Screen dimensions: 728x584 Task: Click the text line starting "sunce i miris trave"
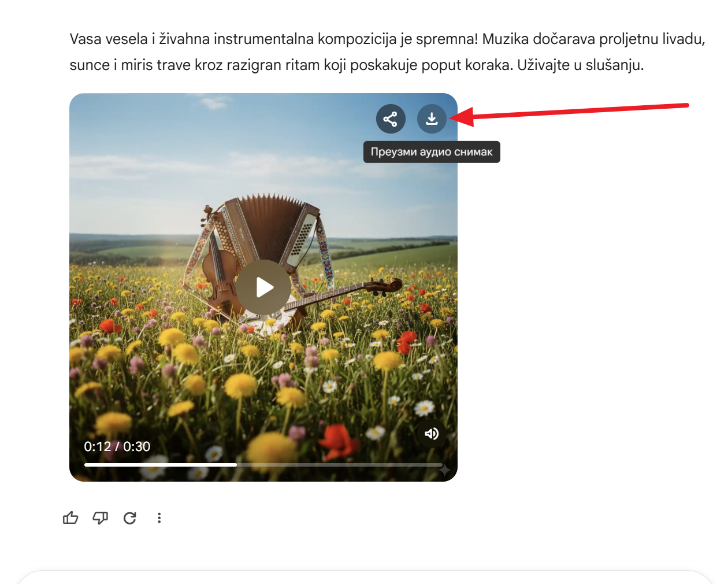[356, 65]
